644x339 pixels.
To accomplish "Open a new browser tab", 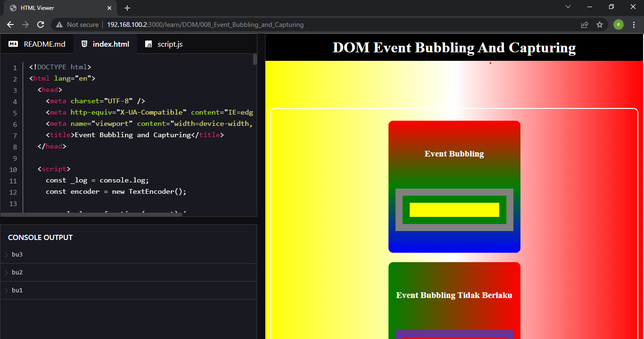I will (x=127, y=8).
